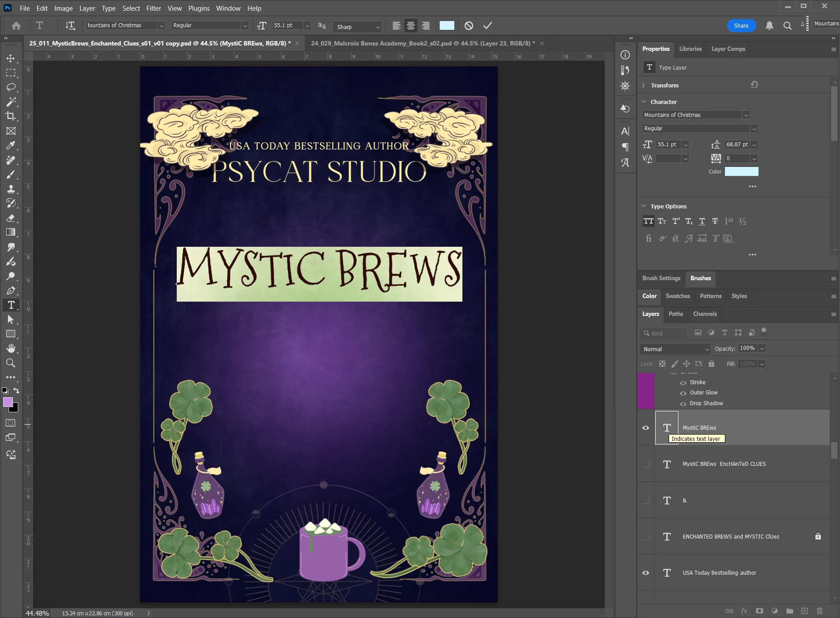This screenshot has width=840, height=618.
Task: Open the anti-aliasing Sharp dropdown
Action: pyautogui.click(x=358, y=27)
